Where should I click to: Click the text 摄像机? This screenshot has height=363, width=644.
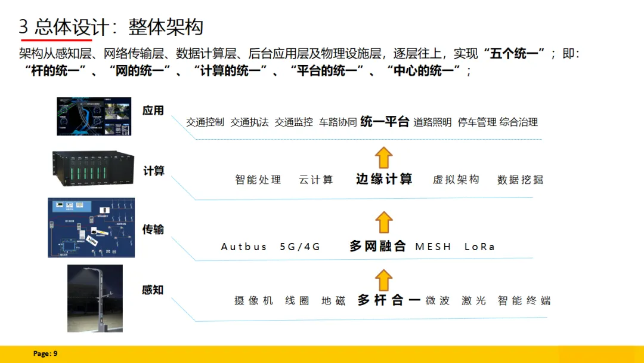point(254,300)
